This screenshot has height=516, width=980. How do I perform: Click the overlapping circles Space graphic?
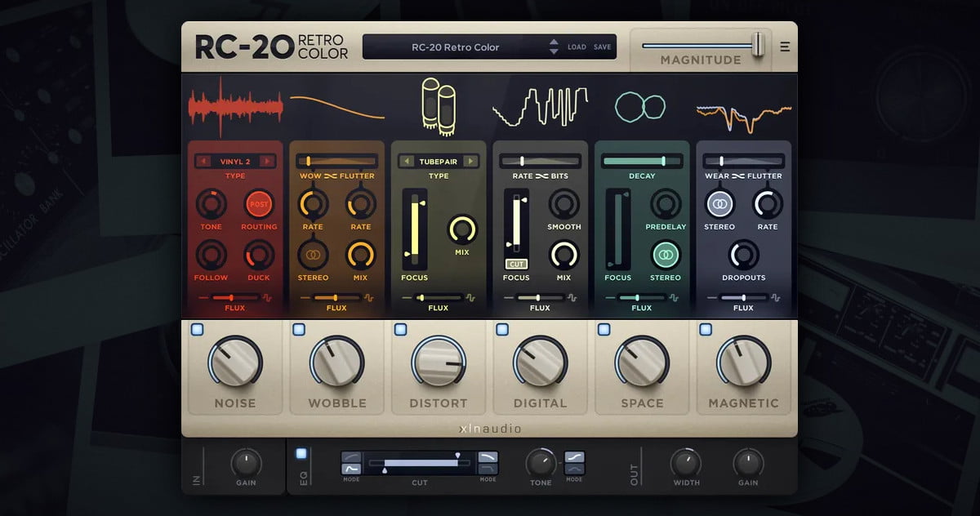click(x=641, y=106)
